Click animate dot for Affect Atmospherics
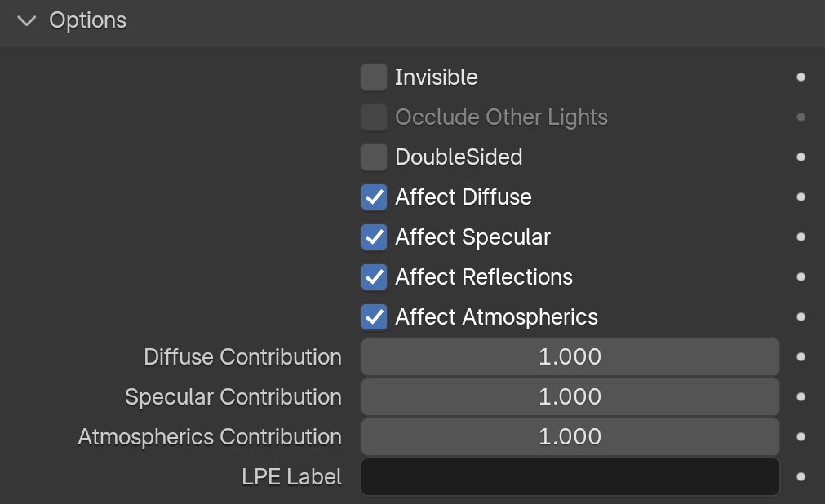825x504 pixels. coord(801,316)
